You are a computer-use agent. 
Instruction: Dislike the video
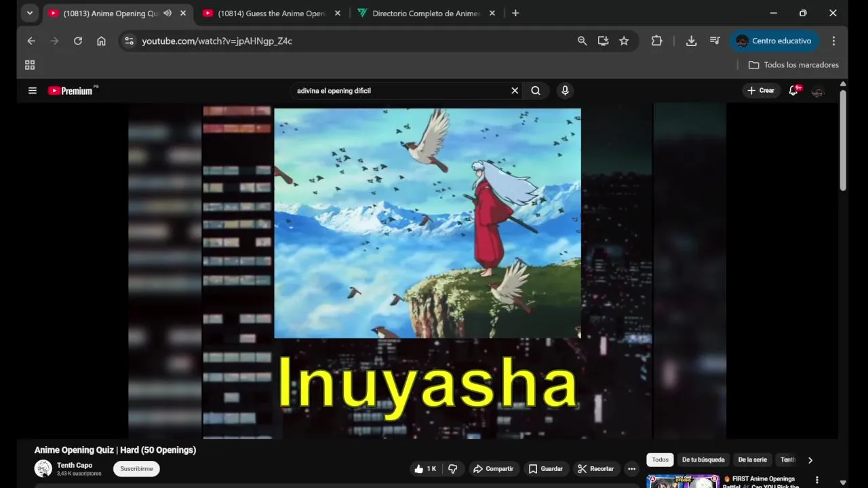pos(453,468)
